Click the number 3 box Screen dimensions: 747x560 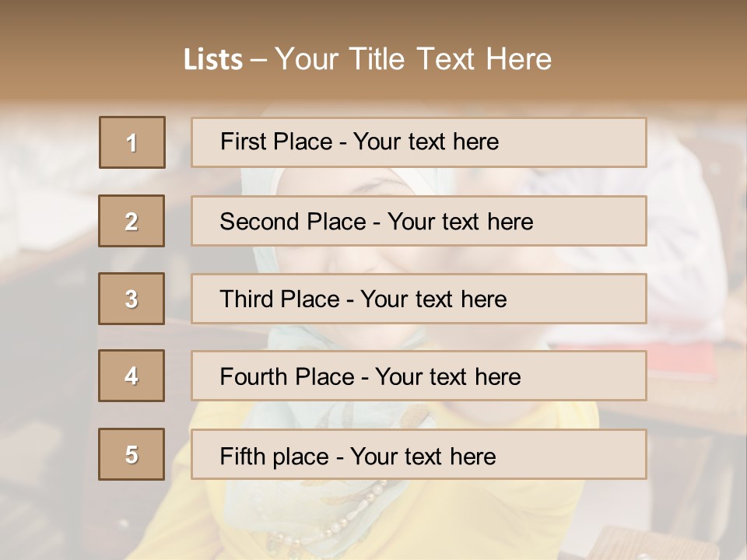[132, 299]
